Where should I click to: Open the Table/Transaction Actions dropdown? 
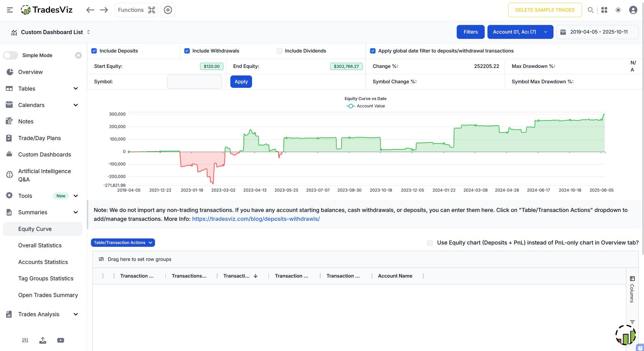[123, 243]
